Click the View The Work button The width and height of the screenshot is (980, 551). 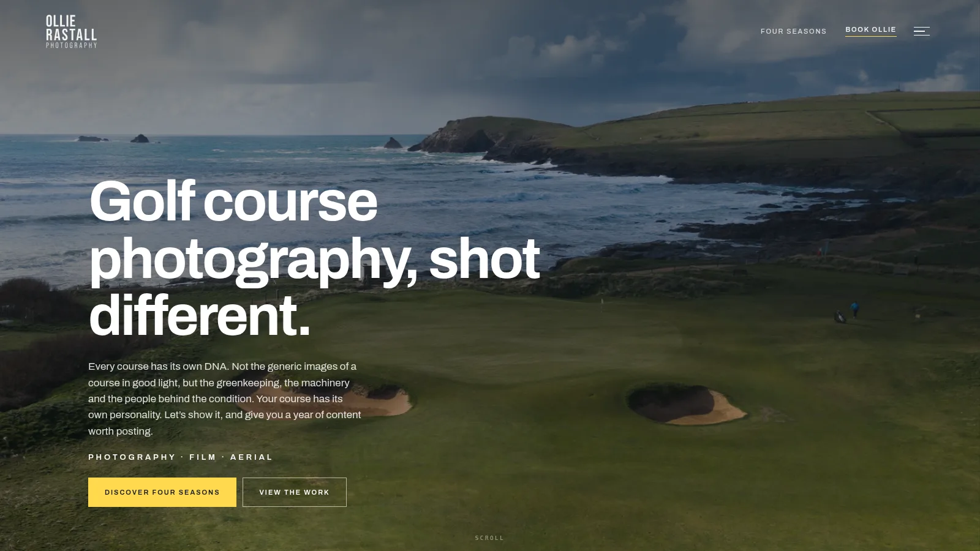295,492
